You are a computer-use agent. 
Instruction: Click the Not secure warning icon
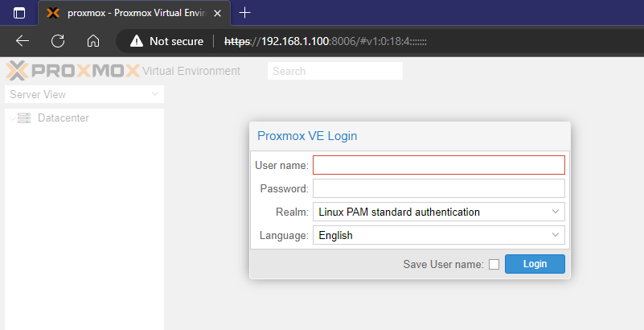click(136, 41)
